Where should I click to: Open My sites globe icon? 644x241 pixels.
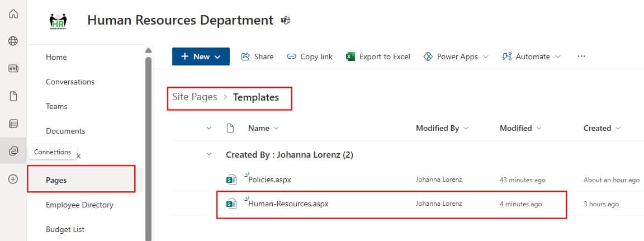coord(13,41)
